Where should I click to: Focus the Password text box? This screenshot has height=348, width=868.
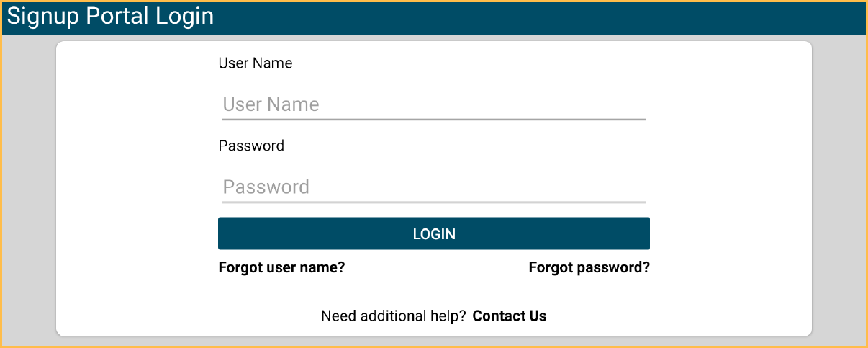click(433, 187)
